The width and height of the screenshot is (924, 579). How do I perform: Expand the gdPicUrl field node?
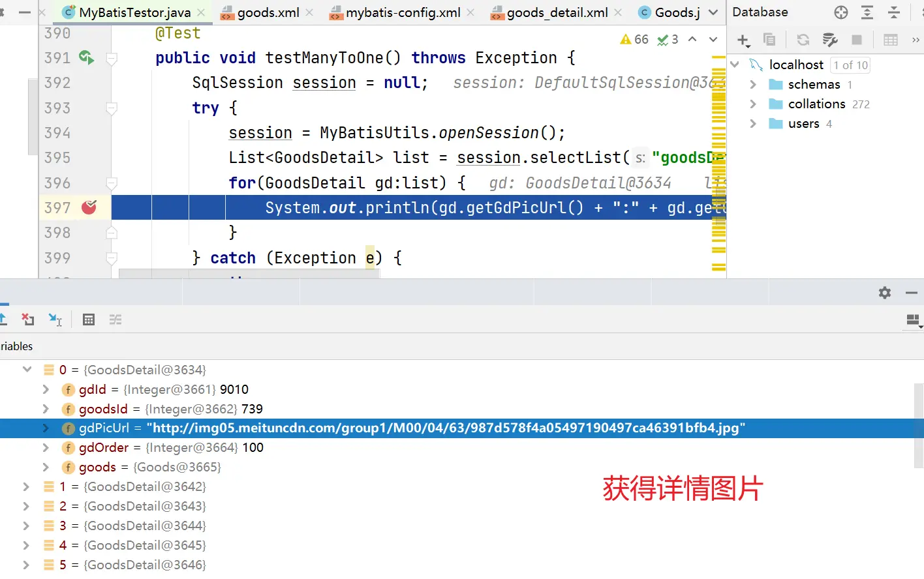pos(46,428)
